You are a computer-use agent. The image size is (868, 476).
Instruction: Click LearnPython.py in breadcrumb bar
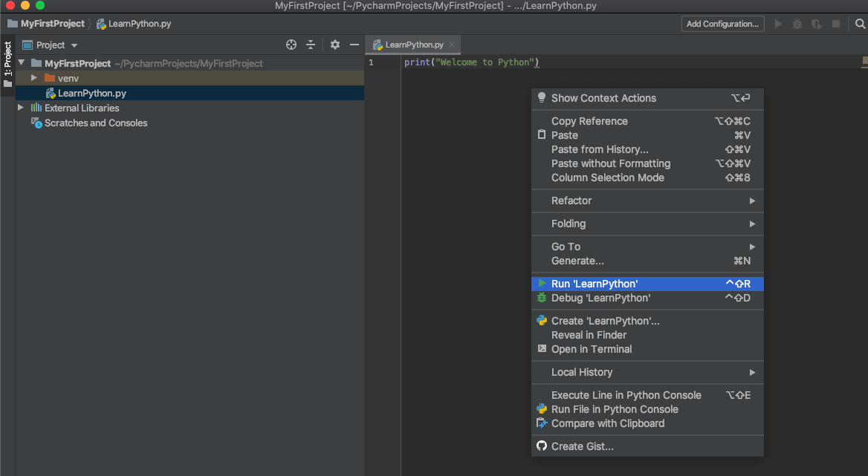coord(140,24)
